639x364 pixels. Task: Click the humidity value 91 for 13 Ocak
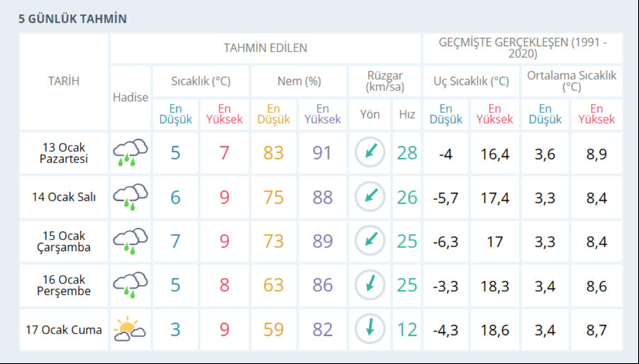pos(323,153)
